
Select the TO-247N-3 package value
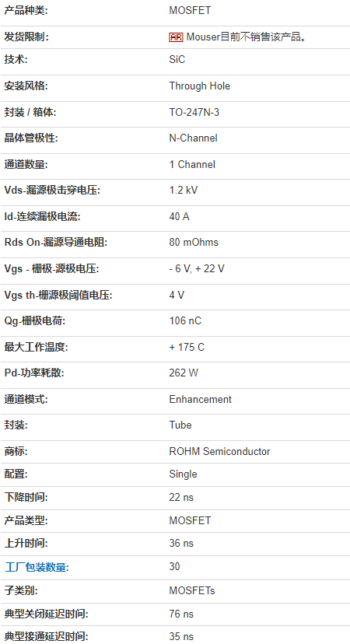click(194, 112)
